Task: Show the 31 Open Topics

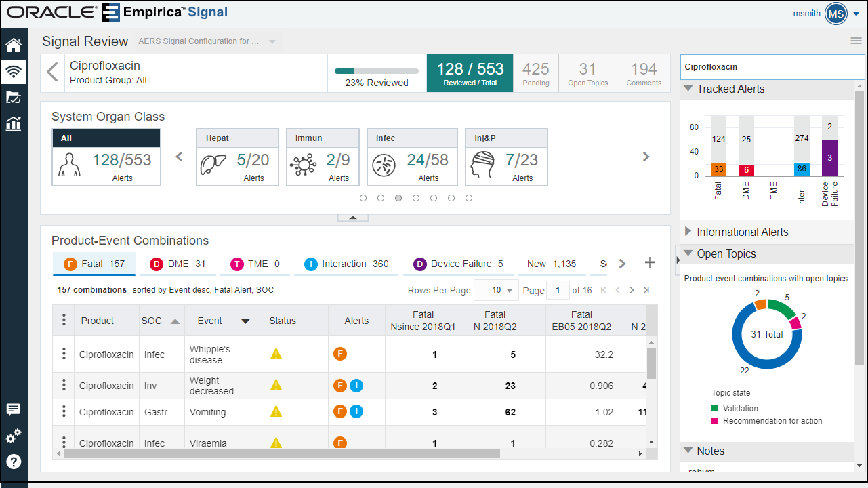Action: pos(587,73)
